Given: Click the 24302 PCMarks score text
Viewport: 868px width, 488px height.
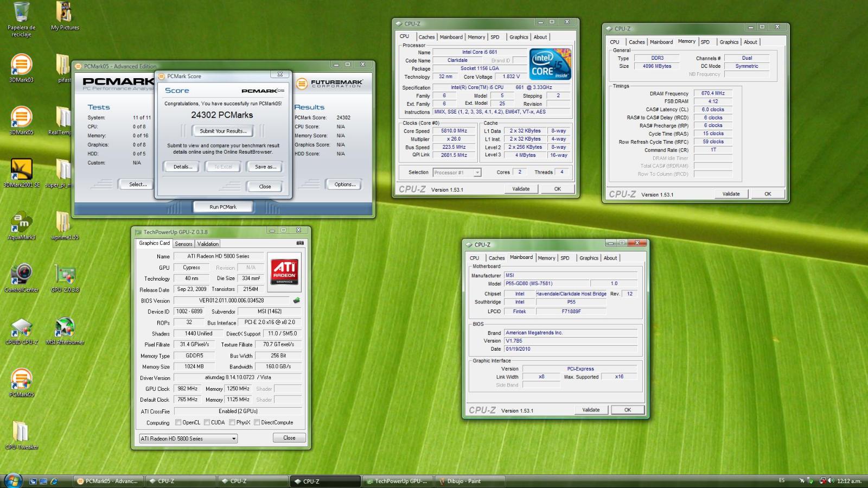Looking at the screenshot, I should pyautogui.click(x=222, y=115).
